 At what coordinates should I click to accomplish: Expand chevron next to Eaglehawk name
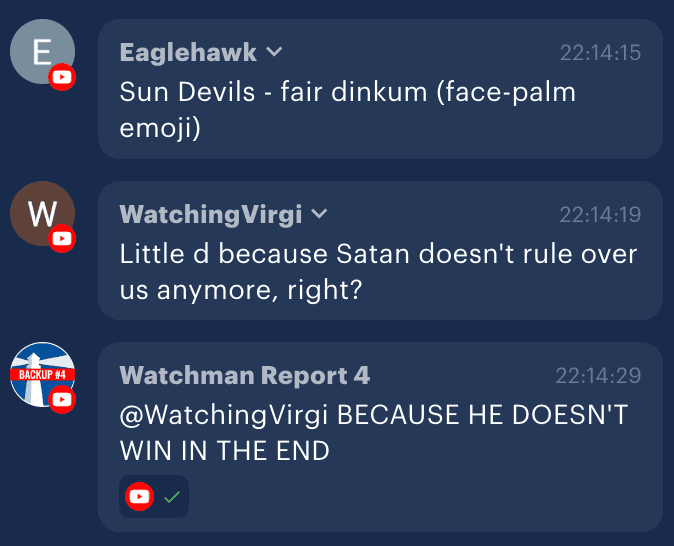click(274, 52)
